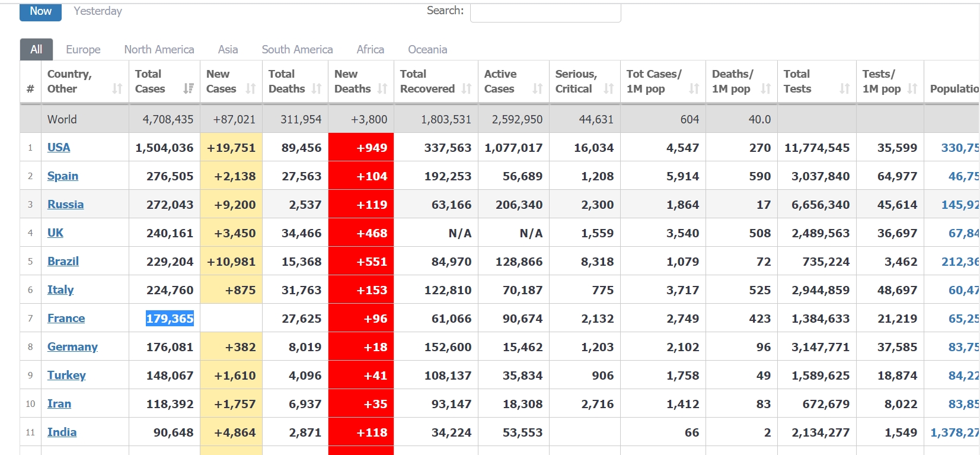Image resolution: width=980 pixels, height=455 pixels.
Task: Open the North America tab
Action: [159, 49]
